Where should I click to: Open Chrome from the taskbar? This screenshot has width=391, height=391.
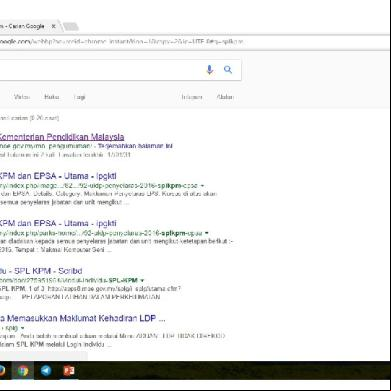23,371
